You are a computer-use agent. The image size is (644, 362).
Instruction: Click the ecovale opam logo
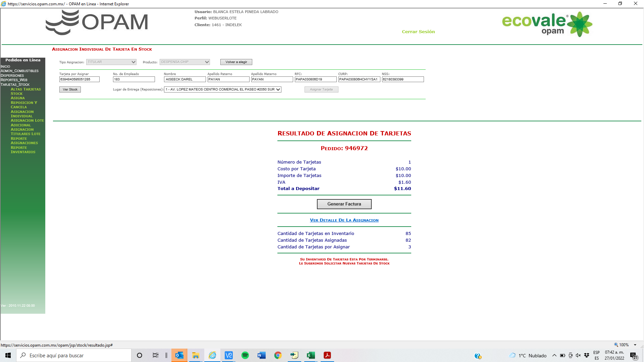pos(547,24)
